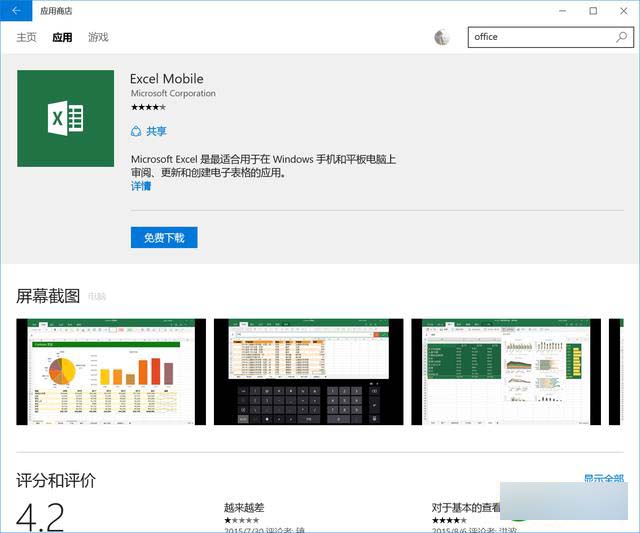Open the 对于基本的查看 review

coord(466,508)
